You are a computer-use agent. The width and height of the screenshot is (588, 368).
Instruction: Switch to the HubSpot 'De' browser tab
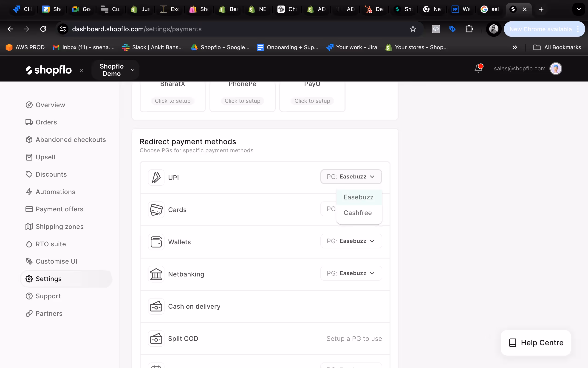pos(374,9)
